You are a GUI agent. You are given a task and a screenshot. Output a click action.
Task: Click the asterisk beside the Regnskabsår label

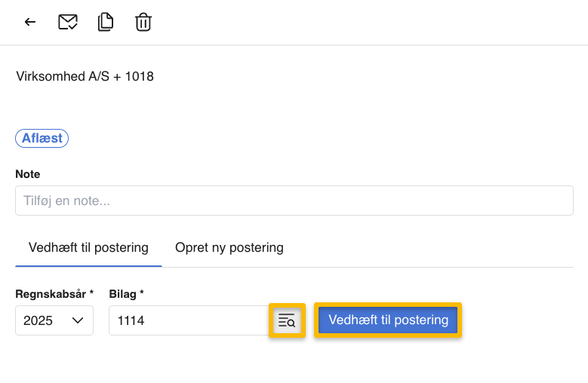click(x=91, y=293)
